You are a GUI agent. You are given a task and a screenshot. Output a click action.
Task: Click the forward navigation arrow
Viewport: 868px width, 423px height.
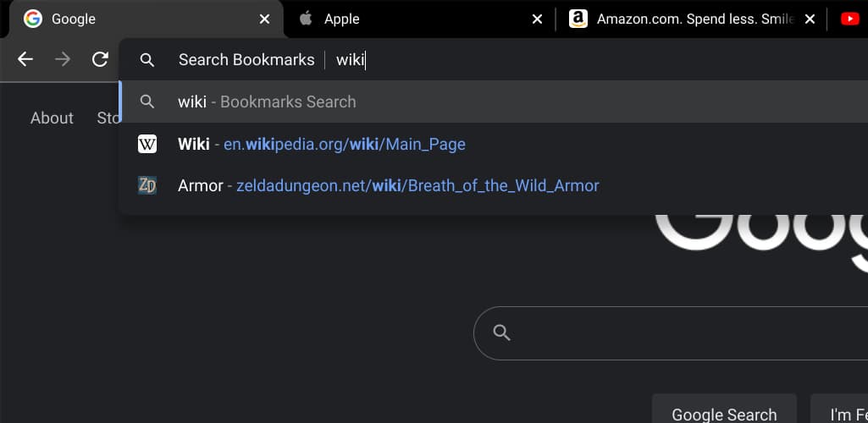(63, 59)
